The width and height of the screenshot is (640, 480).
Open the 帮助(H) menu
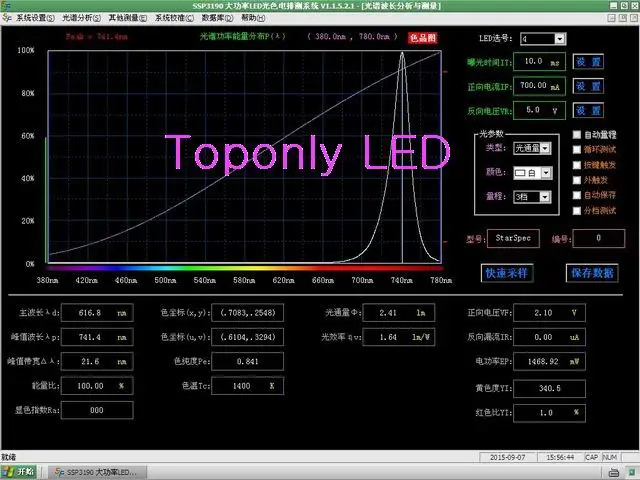coord(253,18)
